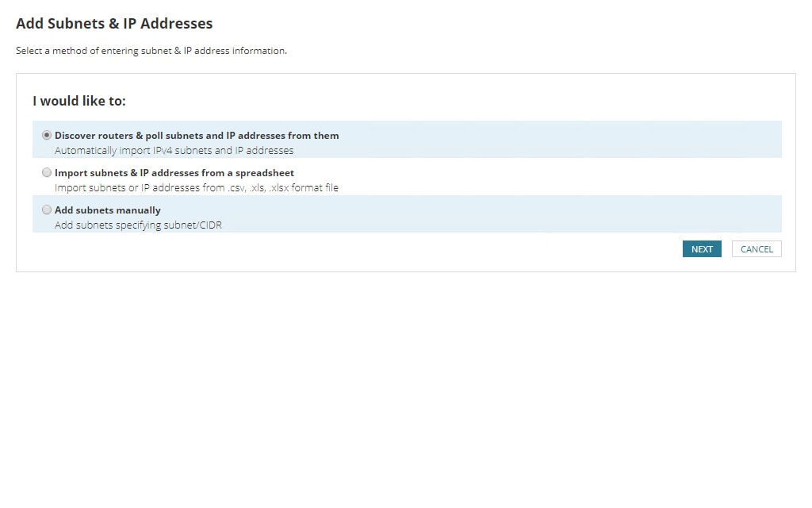Click the Add subnets manually label text
The height and width of the screenshot is (508, 812).
click(107, 210)
